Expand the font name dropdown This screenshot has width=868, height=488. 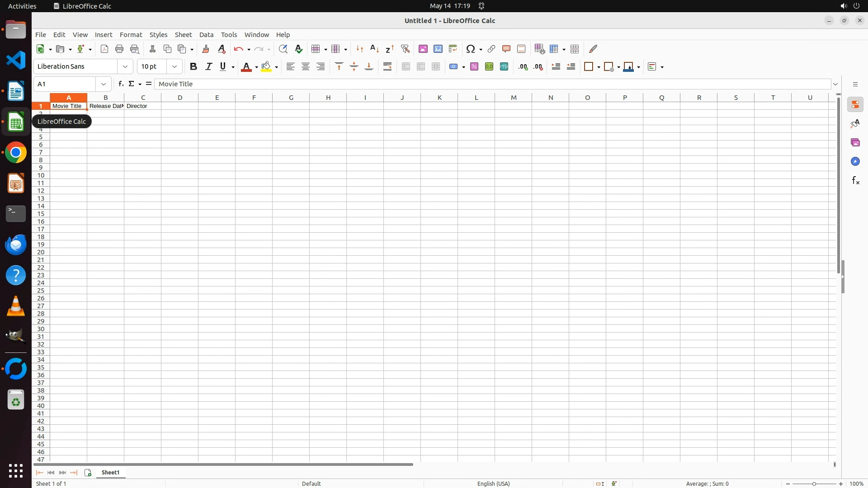[x=125, y=67]
